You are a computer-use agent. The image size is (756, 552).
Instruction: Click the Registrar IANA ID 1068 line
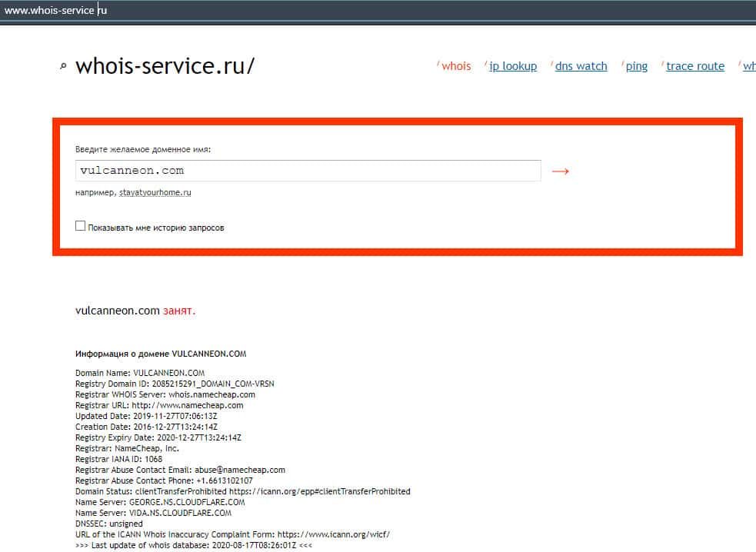[118, 459]
